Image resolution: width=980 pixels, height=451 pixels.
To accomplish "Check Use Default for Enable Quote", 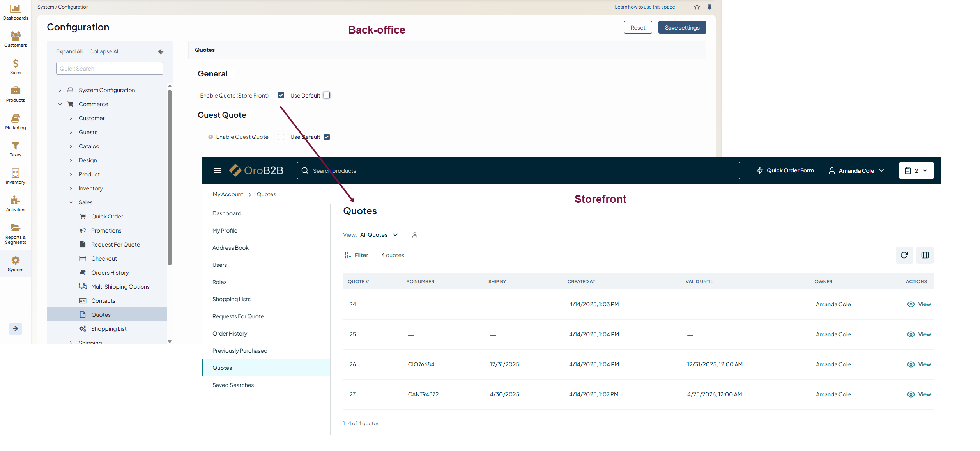I will [327, 95].
